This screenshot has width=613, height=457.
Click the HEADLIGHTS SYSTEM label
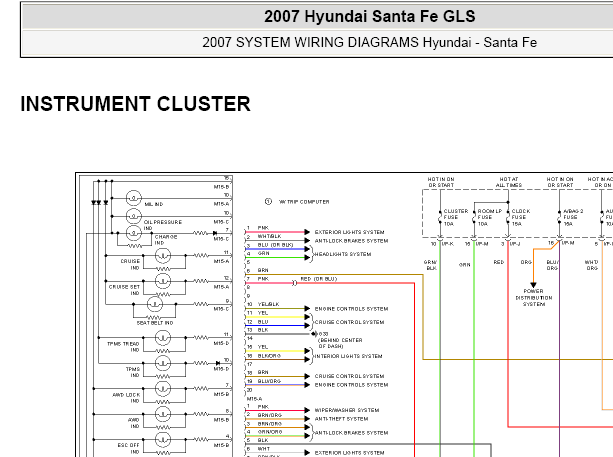pos(343,254)
